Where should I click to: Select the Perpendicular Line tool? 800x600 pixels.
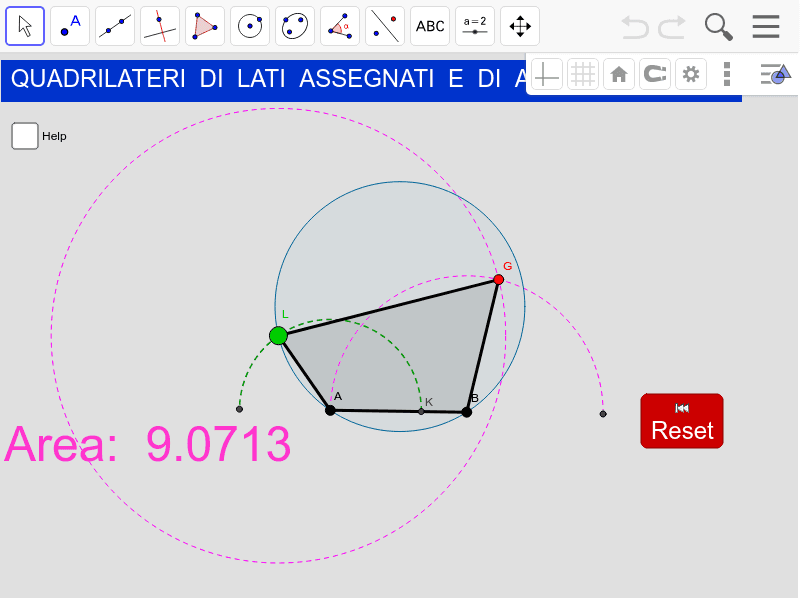160,26
